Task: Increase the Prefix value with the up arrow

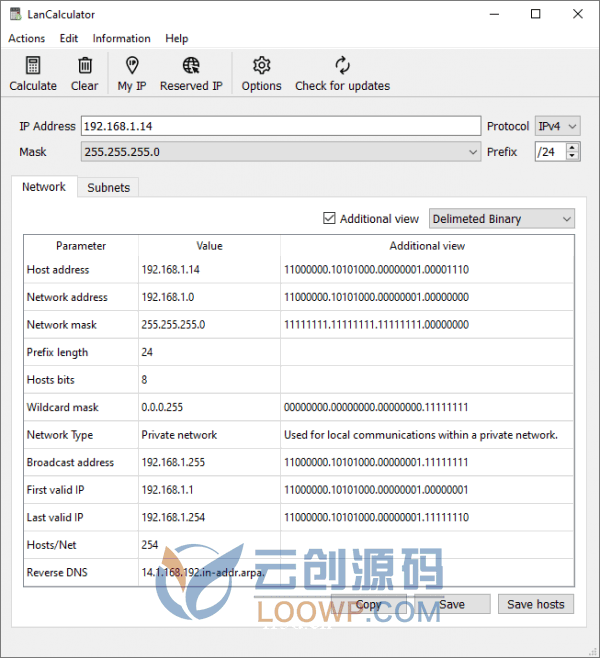Action: 572,147
